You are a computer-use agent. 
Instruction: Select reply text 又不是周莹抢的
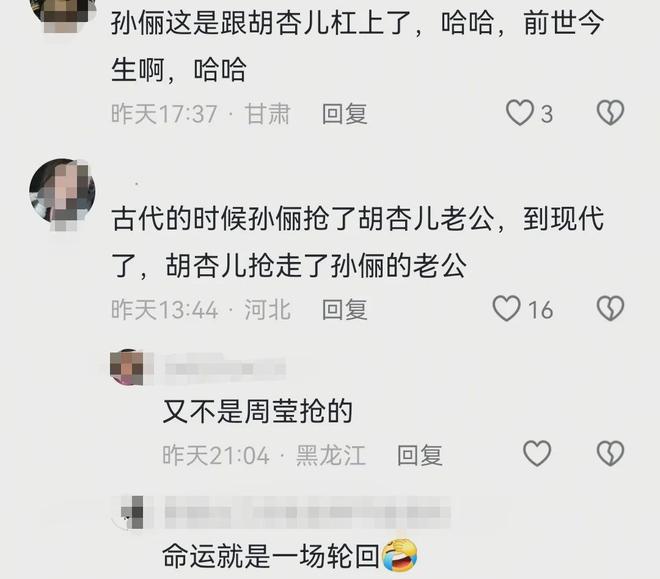(x=258, y=411)
